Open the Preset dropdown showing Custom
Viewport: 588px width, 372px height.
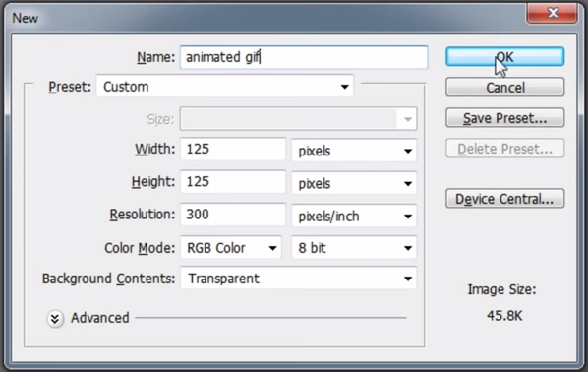coord(225,87)
